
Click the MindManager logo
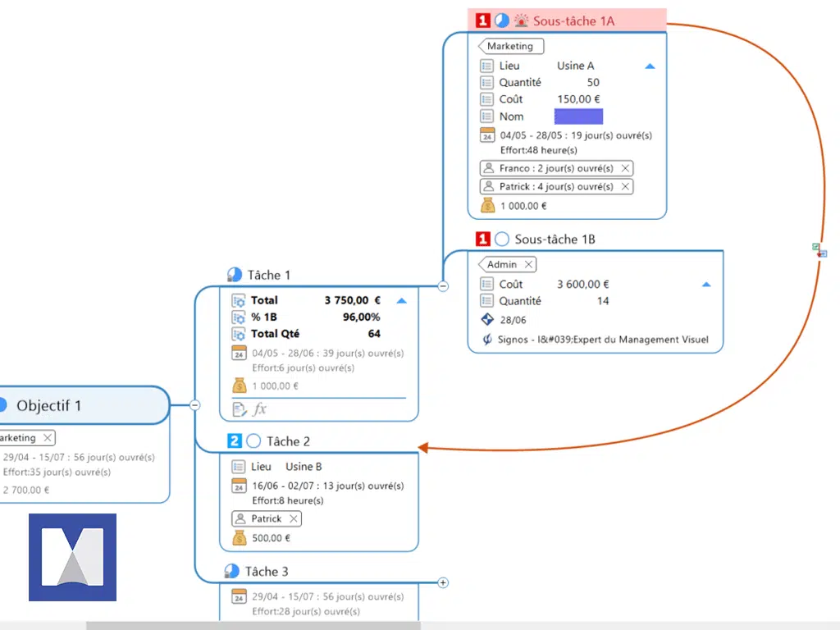(72, 557)
